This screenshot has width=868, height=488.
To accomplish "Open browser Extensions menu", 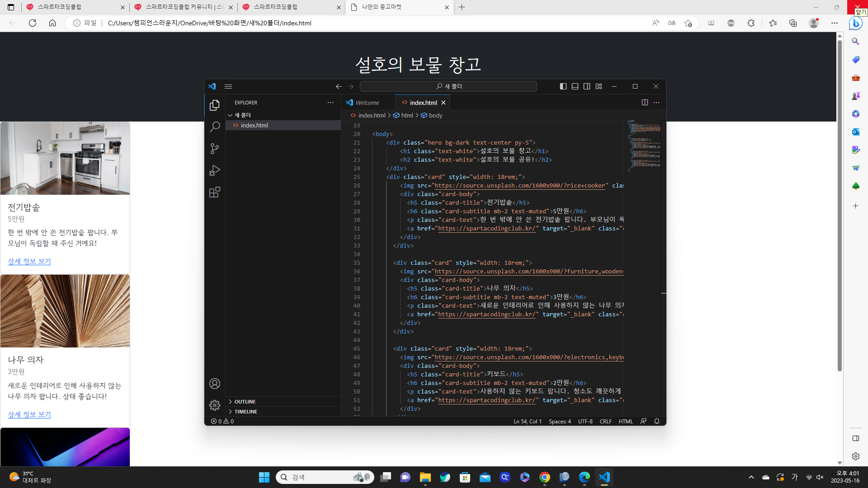I will [751, 23].
